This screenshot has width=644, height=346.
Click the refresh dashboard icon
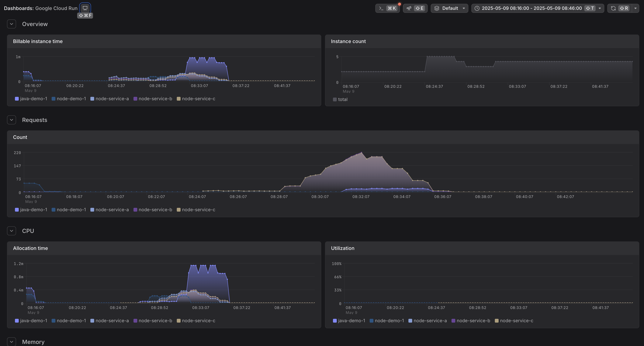(613, 8)
